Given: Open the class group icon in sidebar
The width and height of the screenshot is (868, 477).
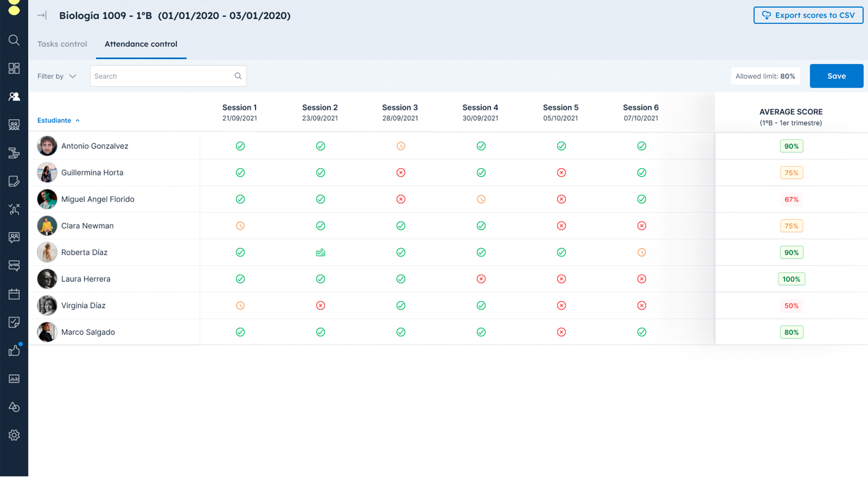Looking at the screenshot, I should 14,125.
